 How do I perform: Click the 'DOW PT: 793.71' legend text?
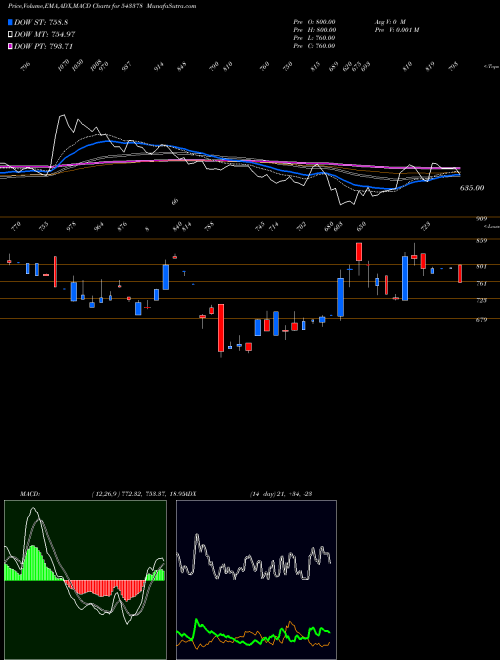pyautogui.click(x=44, y=46)
